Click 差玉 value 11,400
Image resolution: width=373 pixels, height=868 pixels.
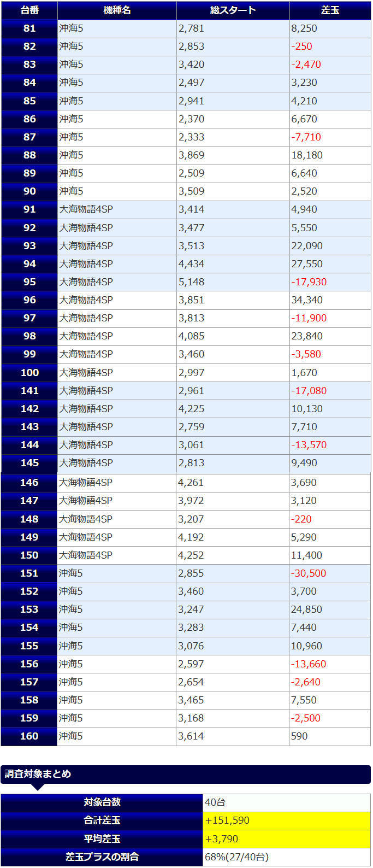tap(306, 555)
